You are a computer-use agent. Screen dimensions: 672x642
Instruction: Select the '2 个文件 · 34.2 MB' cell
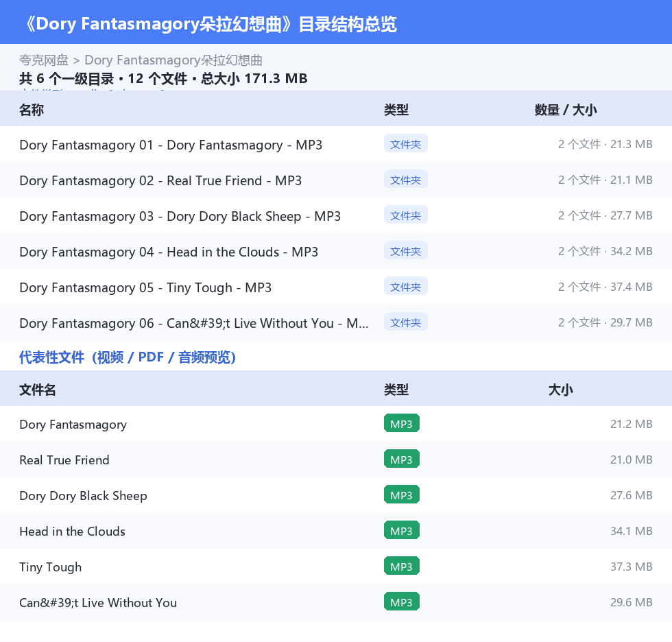[x=605, y=251]
